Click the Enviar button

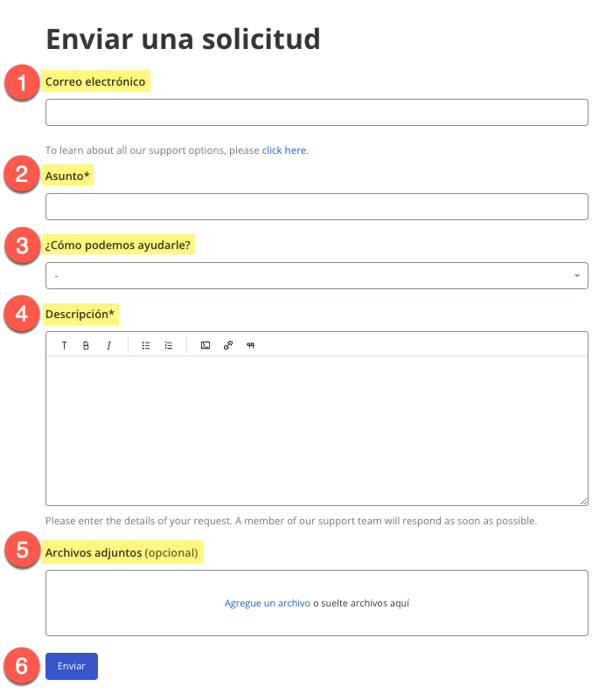coord(72,666)
